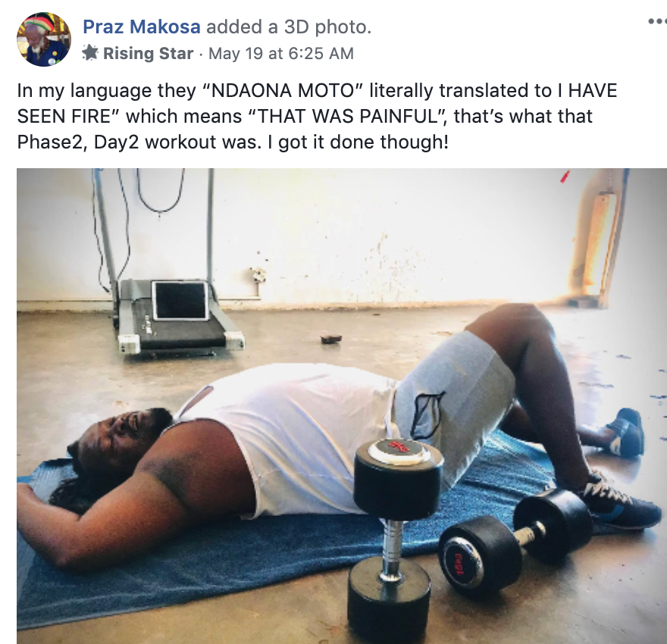Open Praz Makosa's profile picture avatar
Image resolution: width=667 pixels, height=644 pixels.
point(44,39)
